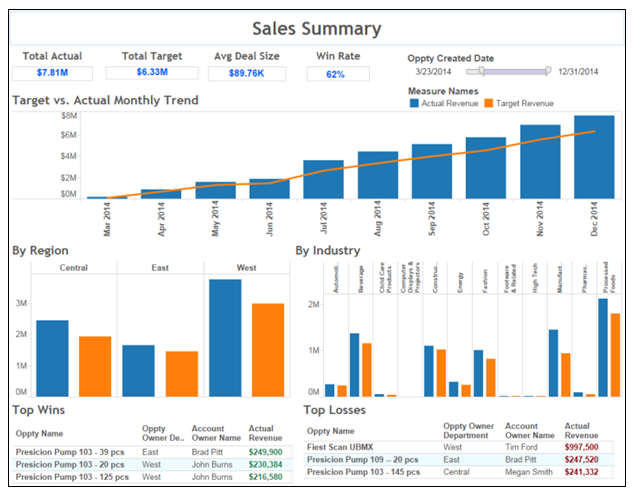This screenshot has height=492, width=633.
Task: Click Megan Smith account owner name
Action: tap(529, 472)
